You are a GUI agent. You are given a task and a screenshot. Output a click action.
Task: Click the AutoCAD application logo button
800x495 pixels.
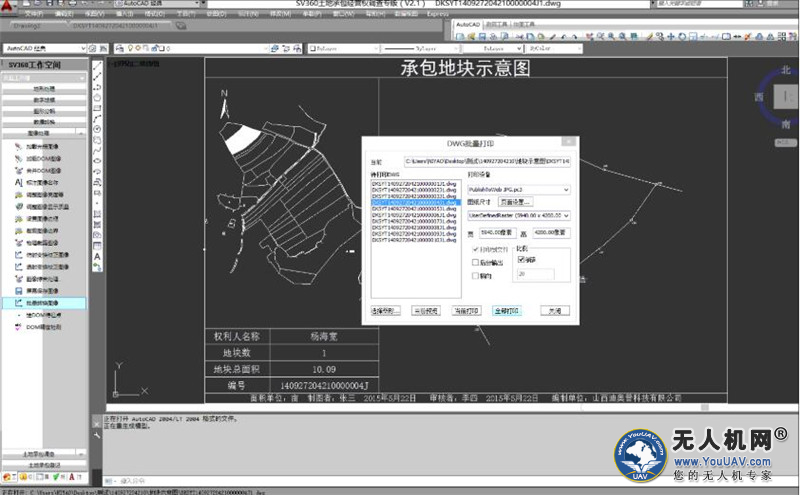(9, 7)
